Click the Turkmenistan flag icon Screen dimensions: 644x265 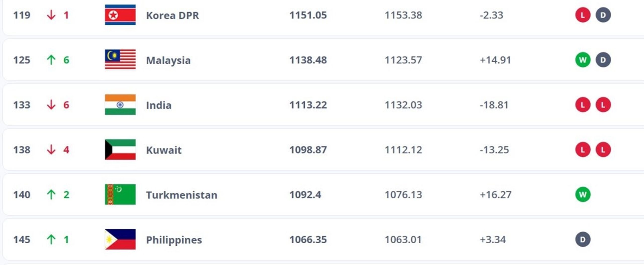[120, 194]
